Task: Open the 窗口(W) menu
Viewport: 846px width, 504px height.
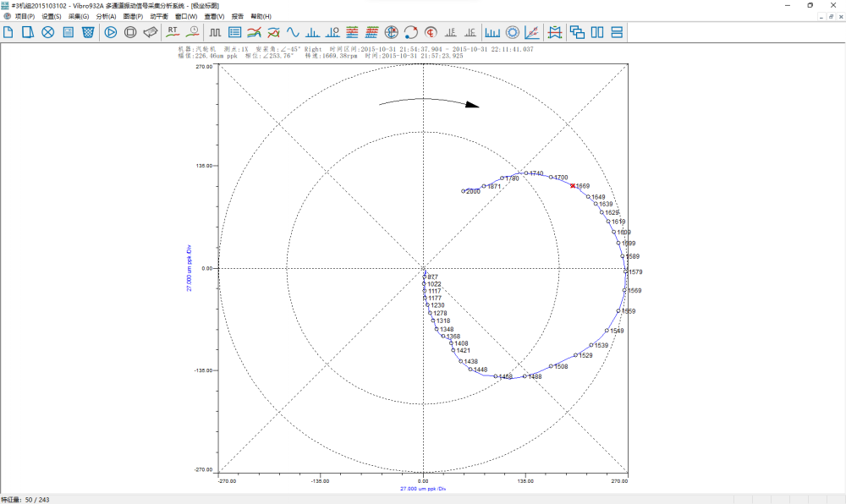Action: click(186, 17)
